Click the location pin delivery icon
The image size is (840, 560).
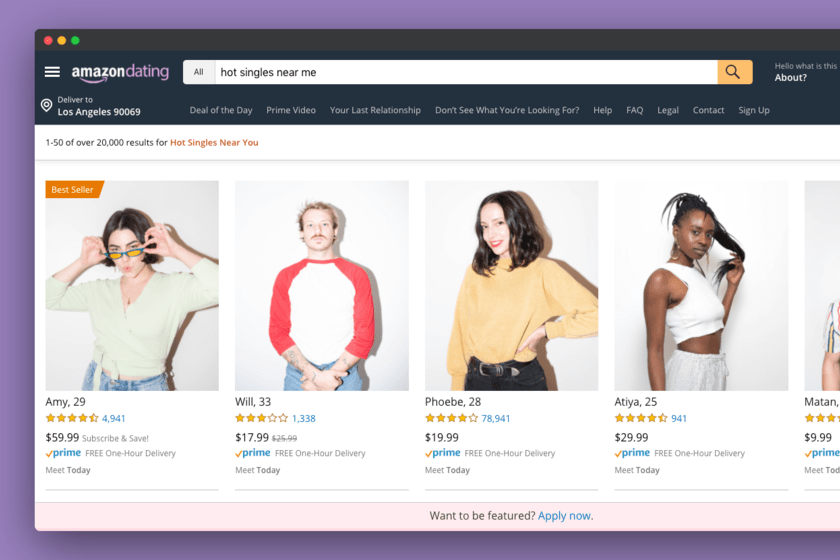point(47,105)
